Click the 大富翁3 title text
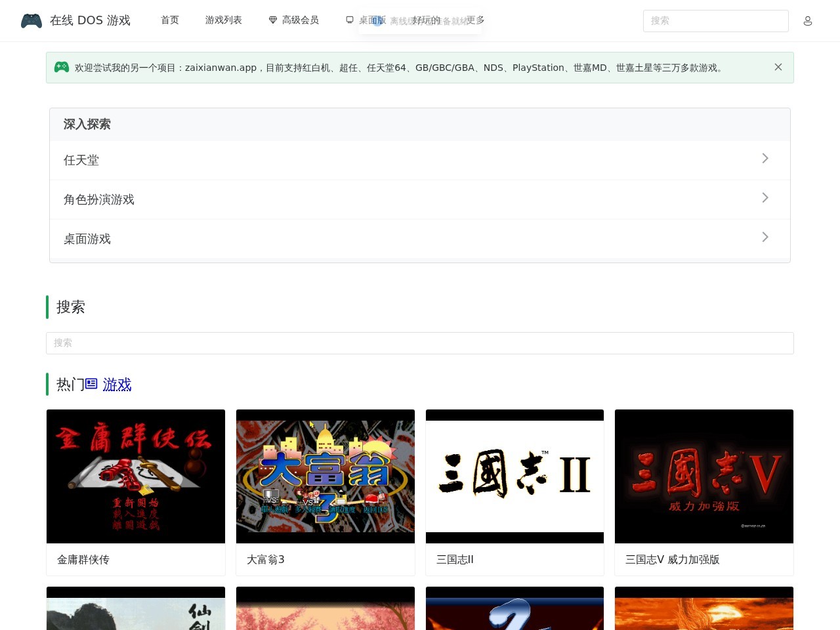The image size is (840, 630). point(266,560)
